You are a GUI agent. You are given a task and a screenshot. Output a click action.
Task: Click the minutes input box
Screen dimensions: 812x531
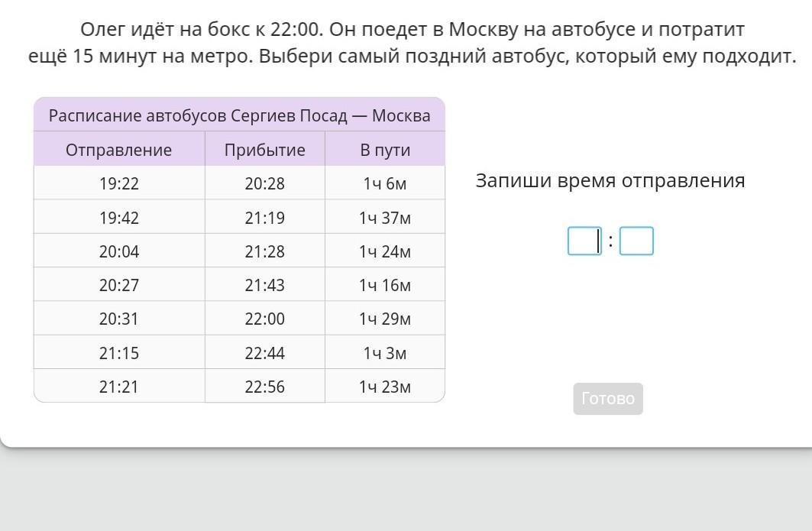coord(636,241)
